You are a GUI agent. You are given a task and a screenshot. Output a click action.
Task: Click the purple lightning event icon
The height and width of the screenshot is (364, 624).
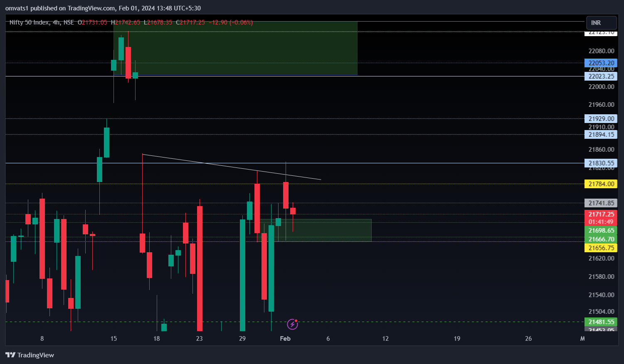pos(293,324)
